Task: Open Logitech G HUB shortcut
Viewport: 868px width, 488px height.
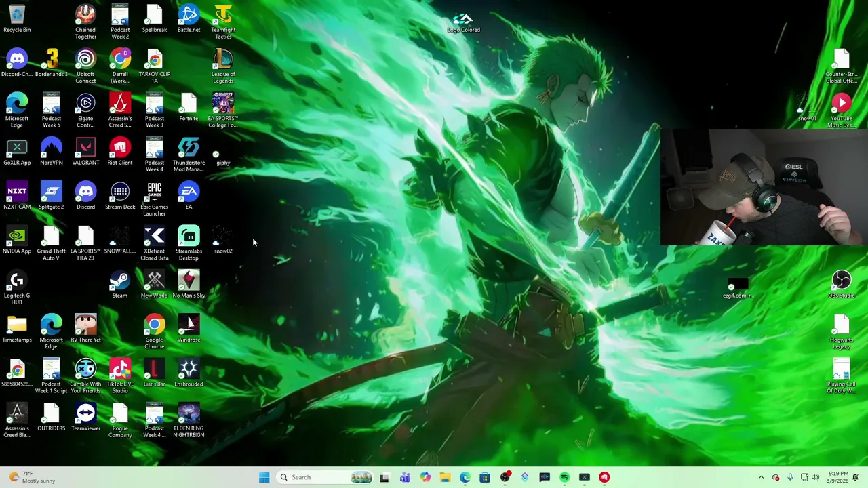Action: (17, 287)
